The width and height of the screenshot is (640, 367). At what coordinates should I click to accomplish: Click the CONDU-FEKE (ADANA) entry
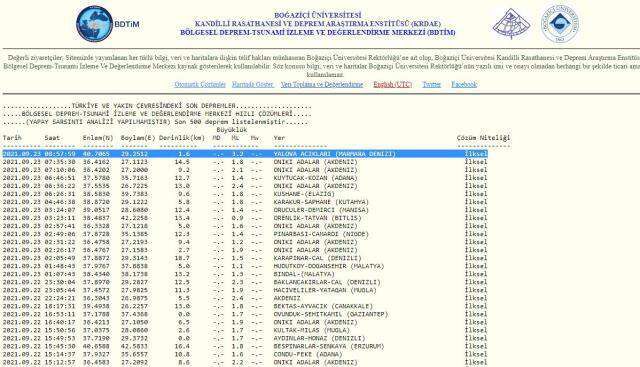(x=308, y=354)
